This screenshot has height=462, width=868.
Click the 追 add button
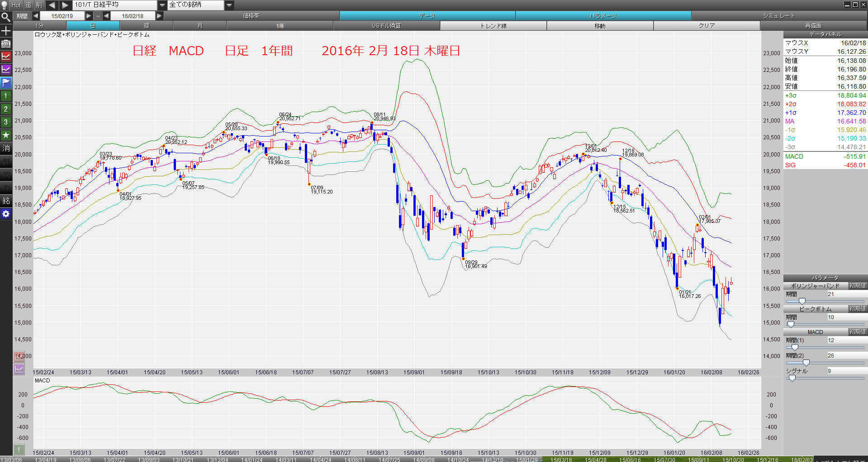28,5
